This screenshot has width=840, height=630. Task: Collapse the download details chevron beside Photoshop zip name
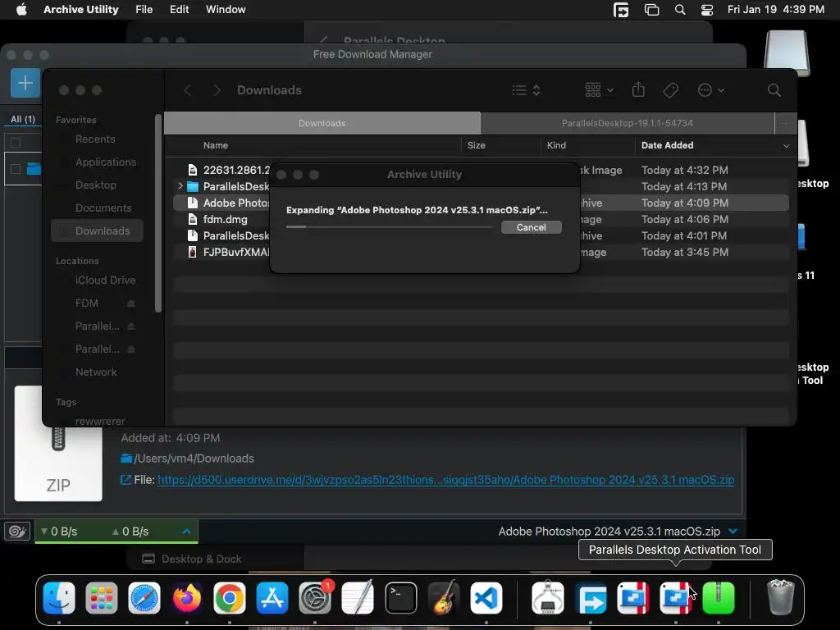point(733,532)
